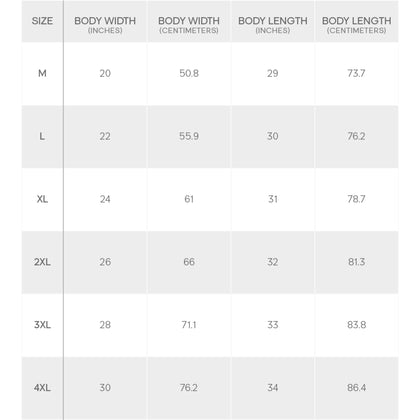Choose the 2XL size row label
Screen dimensions: 420x420
pyautogui.click(x=42, y=262)
